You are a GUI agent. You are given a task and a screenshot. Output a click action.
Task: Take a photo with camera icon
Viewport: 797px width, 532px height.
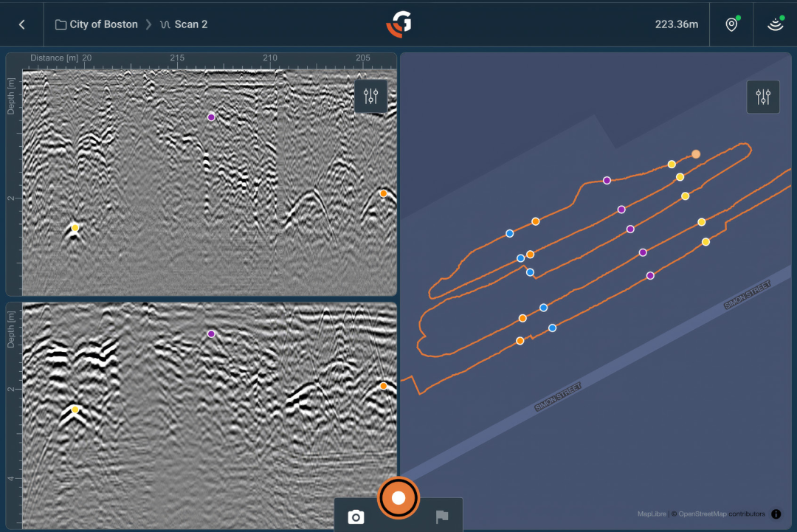tap(356, 517)
